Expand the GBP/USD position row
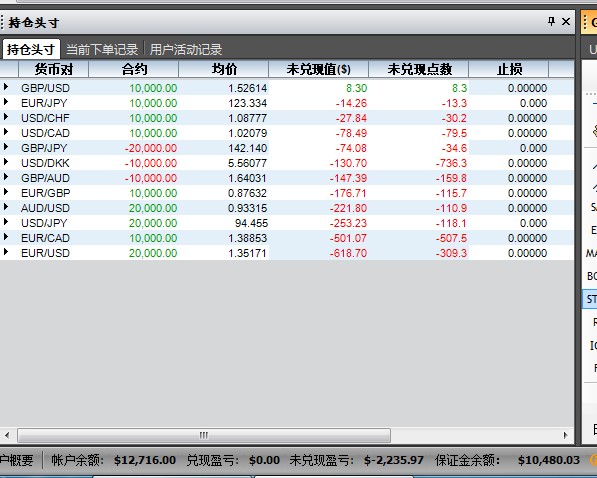 (6, 87)
